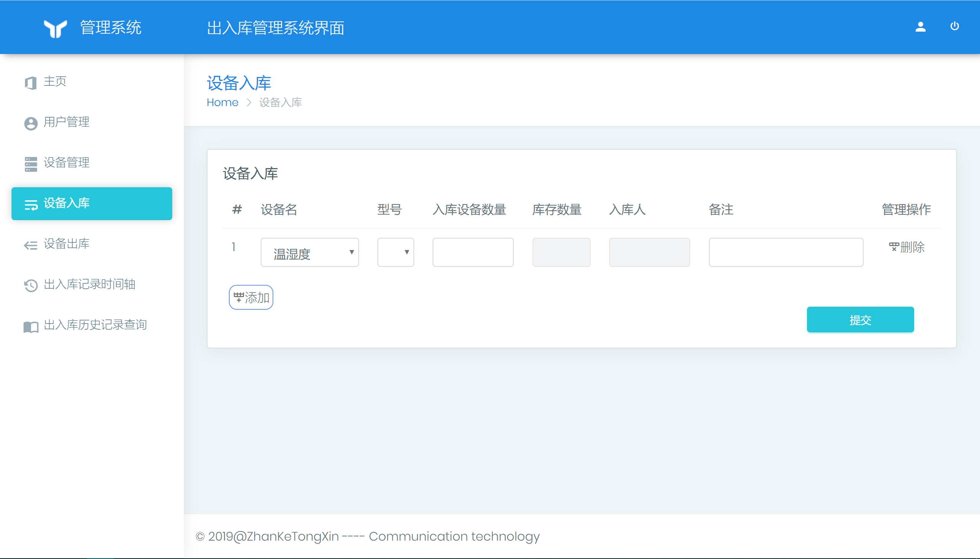Image resolution: width=980 pixels, height=559 pixels.
Task: Add a new row with 添加
Action: pyautogui.click(x=251, y=297)
